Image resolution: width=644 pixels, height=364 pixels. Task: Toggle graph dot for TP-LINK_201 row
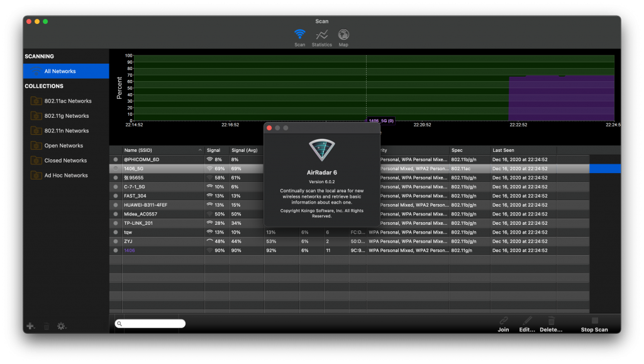pyautogui.click(x=116, y=223)
